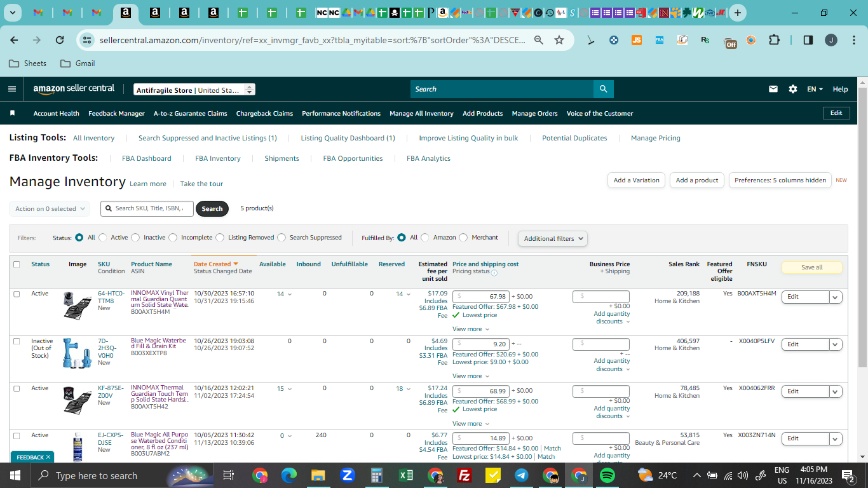This screenshot has width=868, height=488.
Task: Open the settings gear in Seller Central header
Action: point(793,89)
